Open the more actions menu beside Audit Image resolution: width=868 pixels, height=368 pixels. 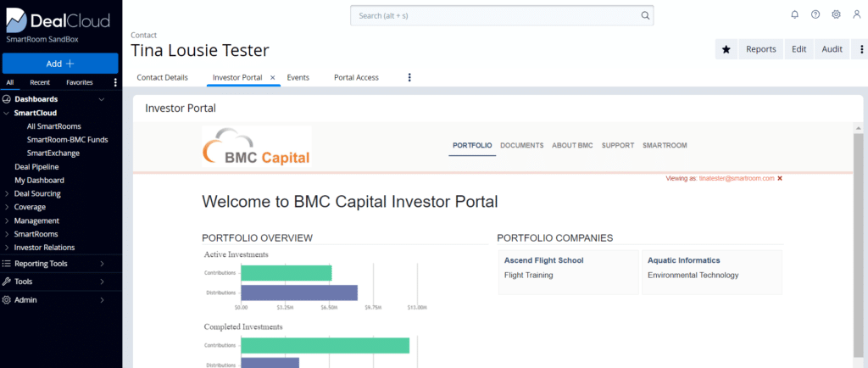tap(861, 49)
